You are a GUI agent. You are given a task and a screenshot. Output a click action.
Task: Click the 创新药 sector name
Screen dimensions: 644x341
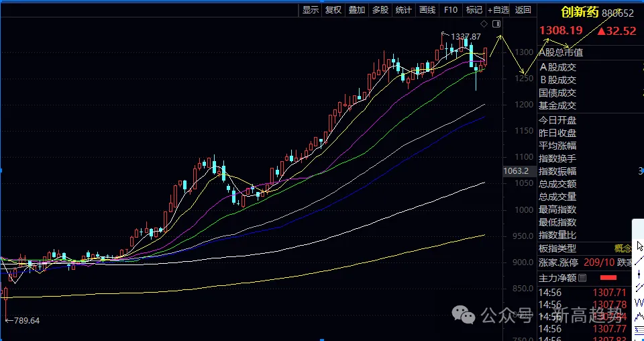pyautogui.click(x=580, y=13)
